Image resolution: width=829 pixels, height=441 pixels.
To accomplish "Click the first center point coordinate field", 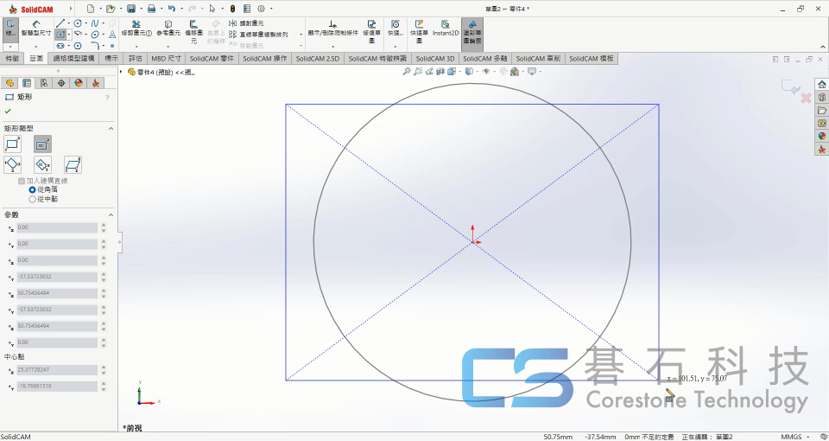I will [57, 370].
